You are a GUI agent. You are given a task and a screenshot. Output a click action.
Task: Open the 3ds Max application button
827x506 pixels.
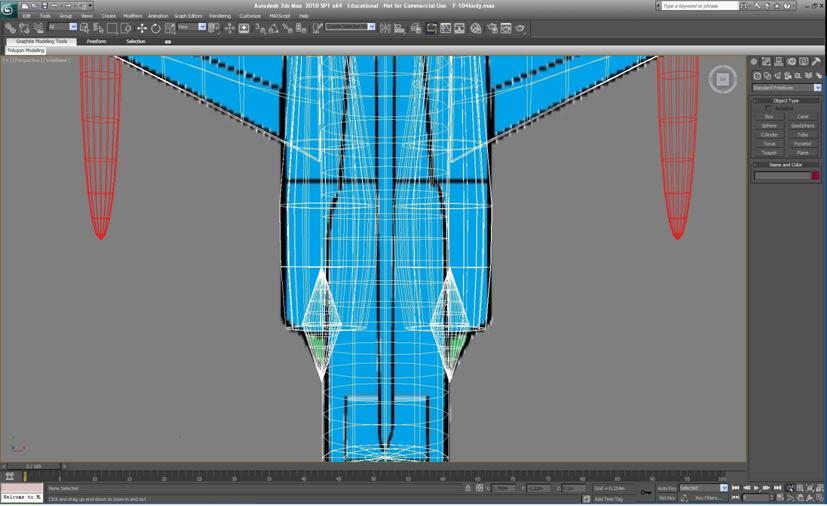click(8, 9)
